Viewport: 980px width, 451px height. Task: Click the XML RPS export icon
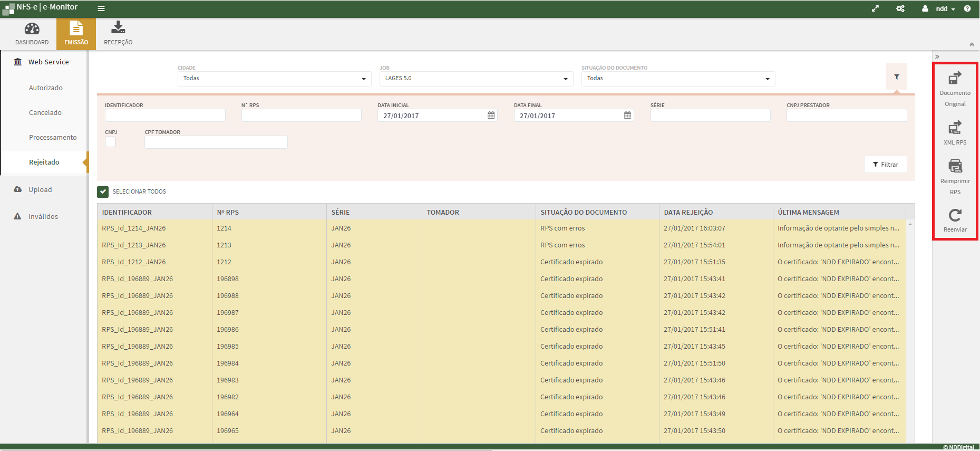pos(955,128)
